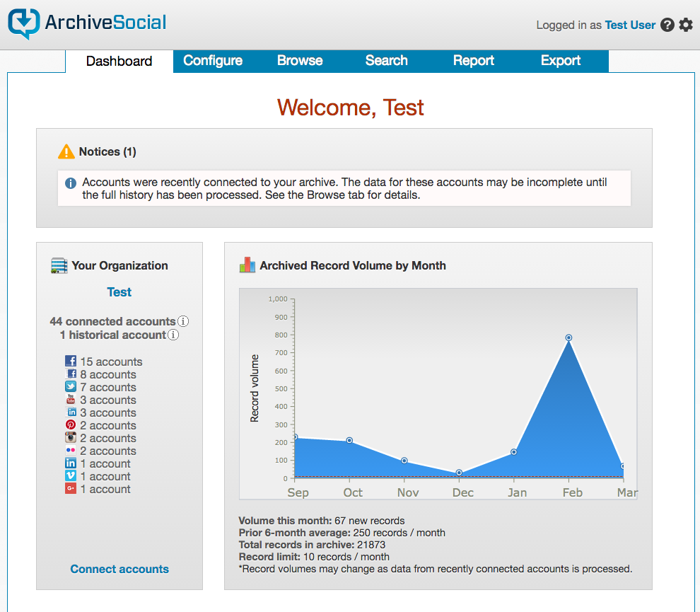Click the '8 accounts' text
Viewport: 700px width, 612px height.
[x=108, y=375]
